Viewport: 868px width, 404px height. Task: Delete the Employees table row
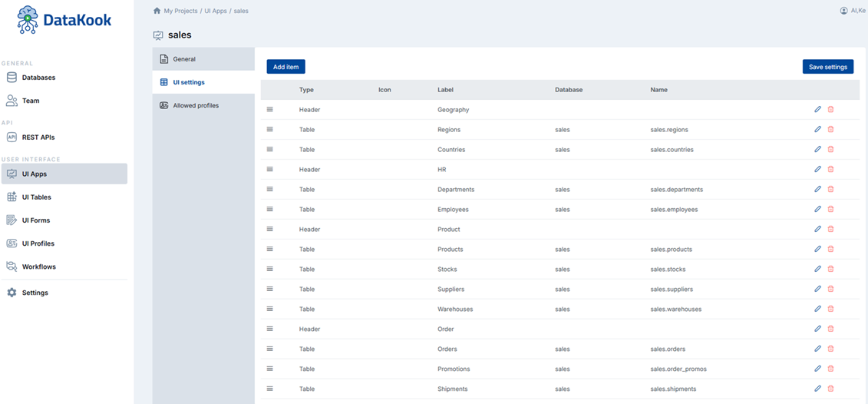[x=830, y=209]
